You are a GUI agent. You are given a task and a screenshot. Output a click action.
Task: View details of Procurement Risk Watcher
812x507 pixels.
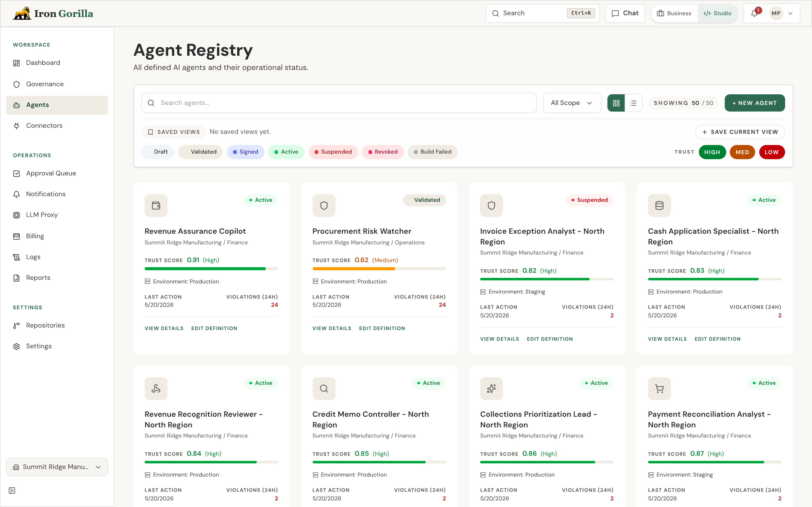coord(331,328)
